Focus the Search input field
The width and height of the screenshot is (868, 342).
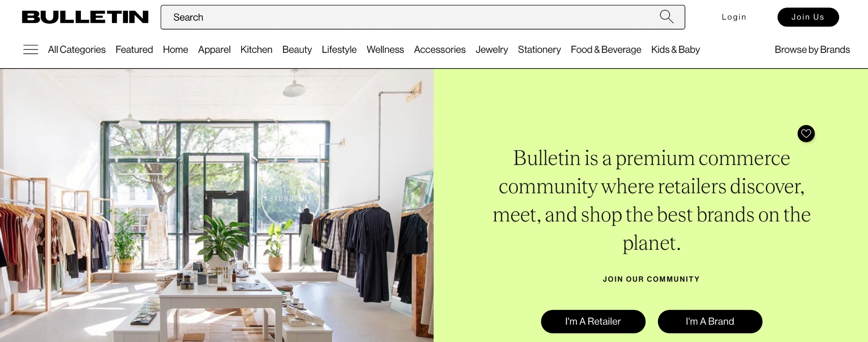click(423, 17)
